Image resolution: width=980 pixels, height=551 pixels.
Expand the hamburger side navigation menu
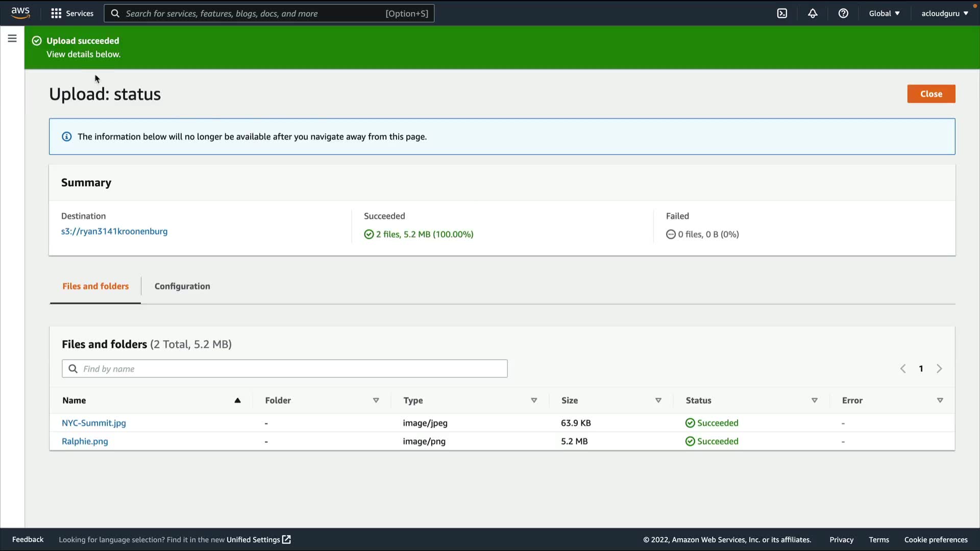(x=12, y=38)
